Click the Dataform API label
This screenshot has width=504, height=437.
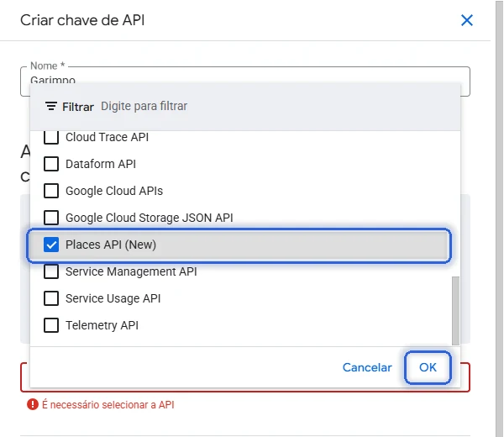pyautogui.click(x=101, y=164)
